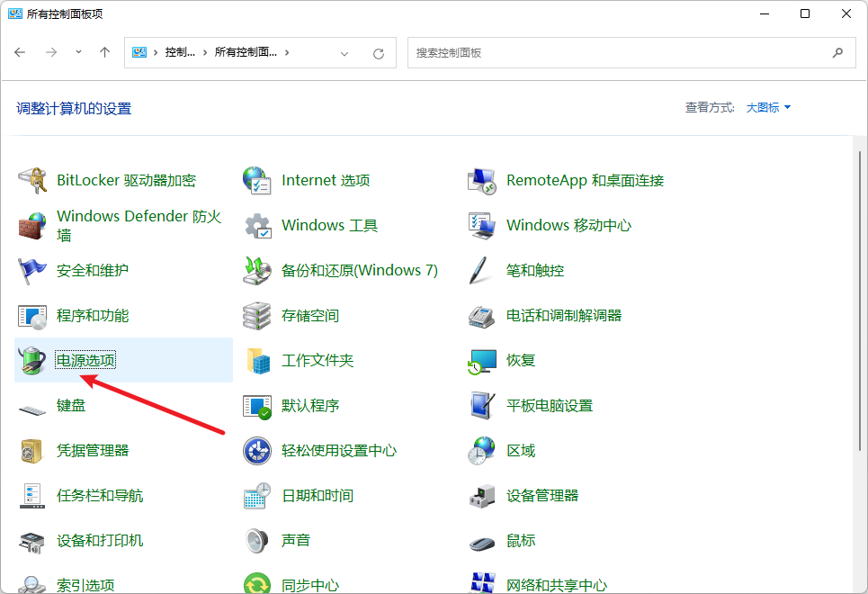This screenshot has height=594, width=868.
Task: Click the Internet Options globe icon
Action: coord(257,181)
